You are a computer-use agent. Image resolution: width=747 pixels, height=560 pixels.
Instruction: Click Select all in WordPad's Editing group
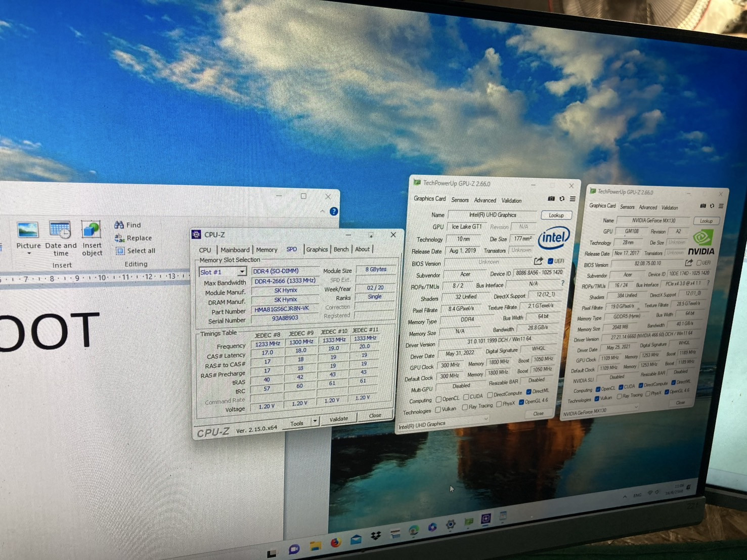pos(136,251)
